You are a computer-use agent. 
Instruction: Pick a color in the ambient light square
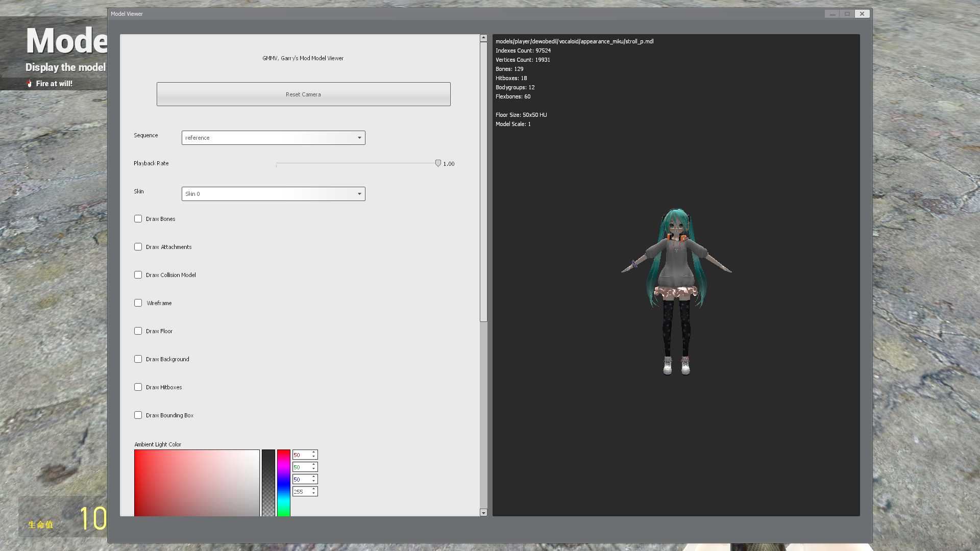point(197,483)
